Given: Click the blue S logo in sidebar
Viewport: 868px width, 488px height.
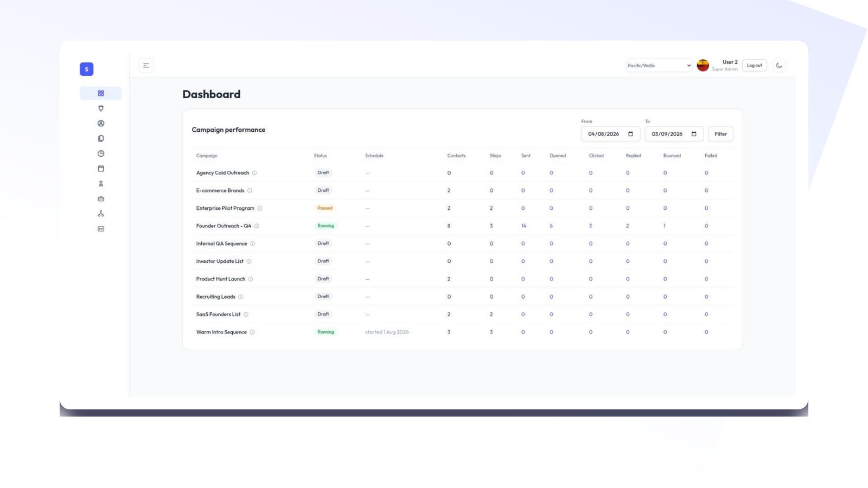Looking at the screenshot, I should [x=86, y=69].
